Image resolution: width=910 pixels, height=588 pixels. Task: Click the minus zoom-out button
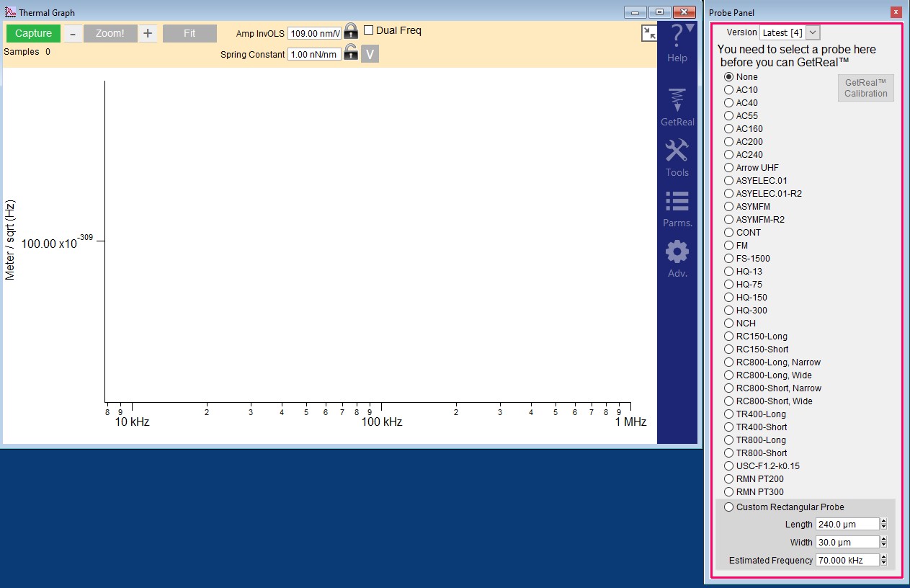(x=73, y=34)
